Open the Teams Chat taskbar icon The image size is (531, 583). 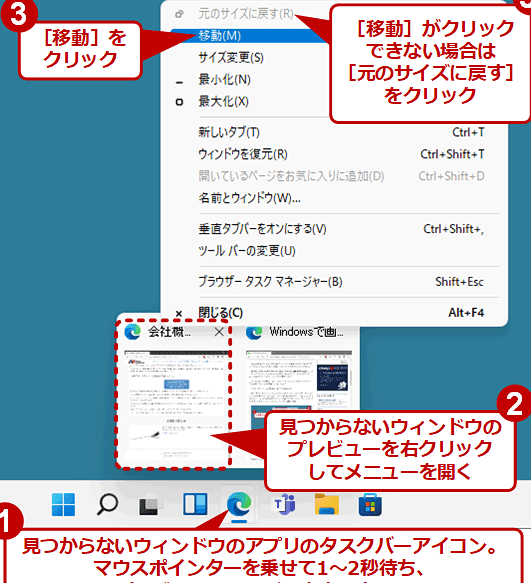click(284, 504)
